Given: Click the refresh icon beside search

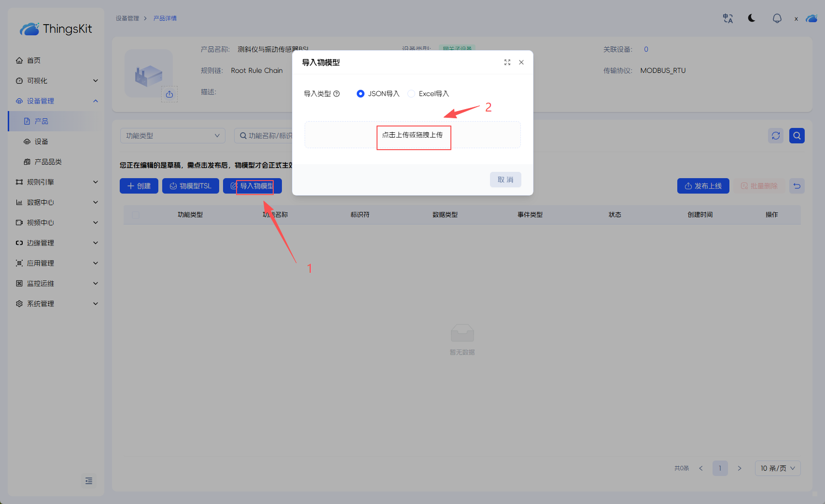Looking at the screenshot, I should pyautogui.click(x=776, y=136).
